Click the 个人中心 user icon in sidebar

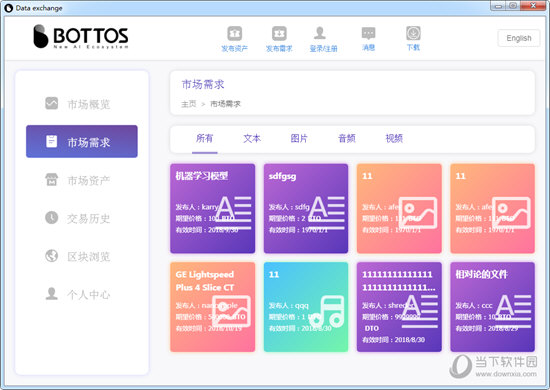coord(52,294)
